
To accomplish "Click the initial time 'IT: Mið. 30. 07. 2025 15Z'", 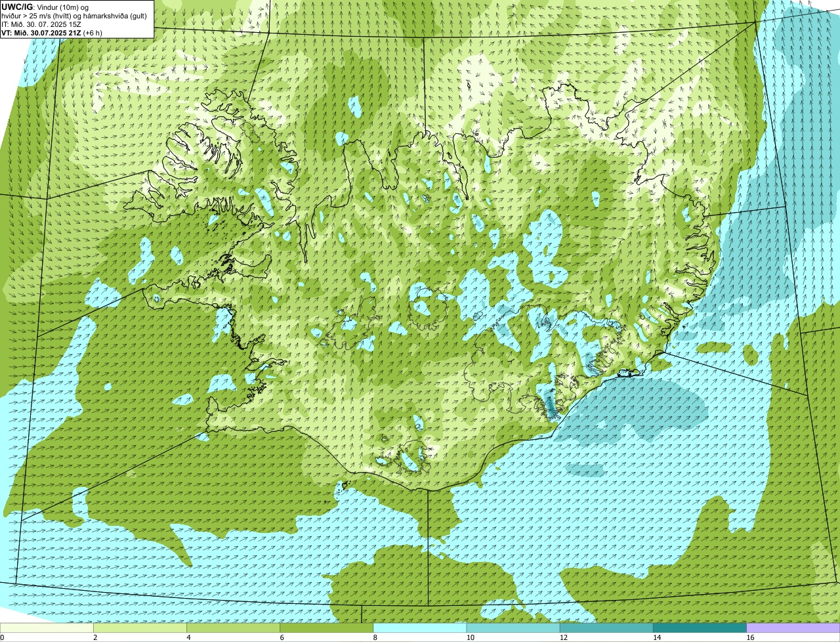I will pyautogui.click(x=42, y=24).
